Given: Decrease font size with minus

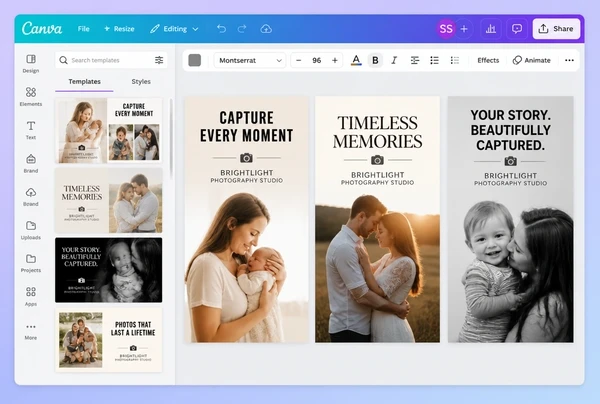Looking at the screenshot, I should click(x=299, y=60).
